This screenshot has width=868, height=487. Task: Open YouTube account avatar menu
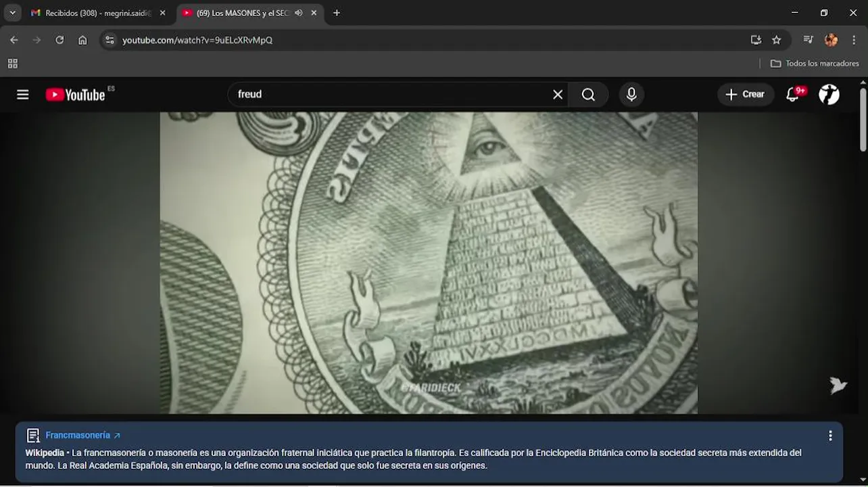(x=829, y=94)
